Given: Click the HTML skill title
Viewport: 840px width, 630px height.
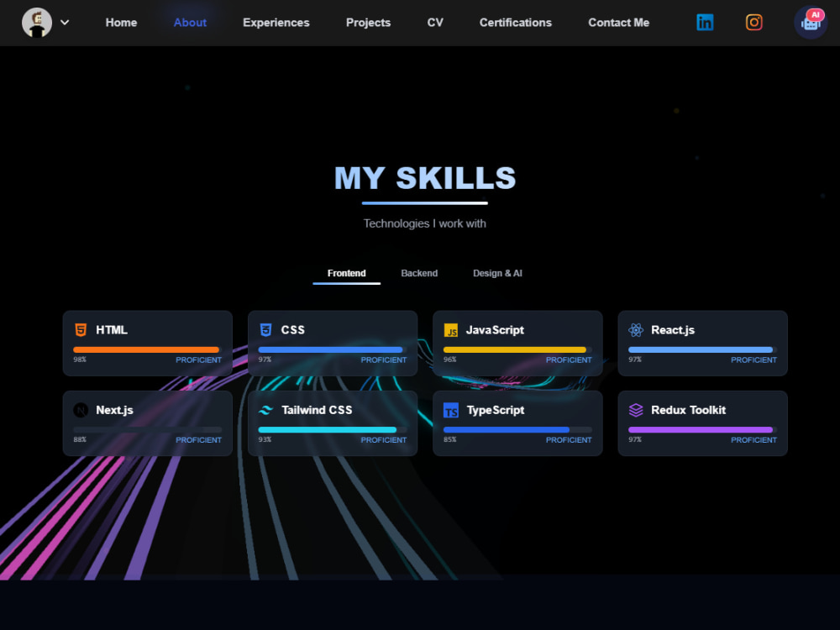Looking at the screenshot, I should 112,330.
